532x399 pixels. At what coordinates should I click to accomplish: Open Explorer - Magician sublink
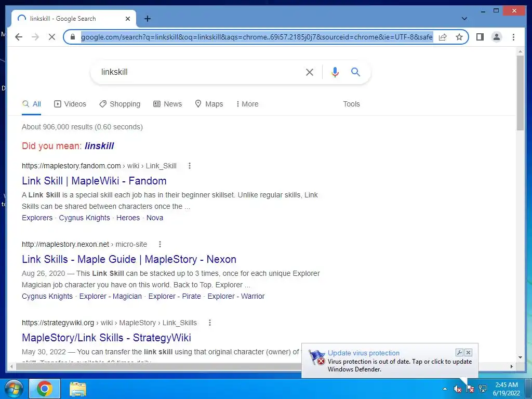coord(111,296)
